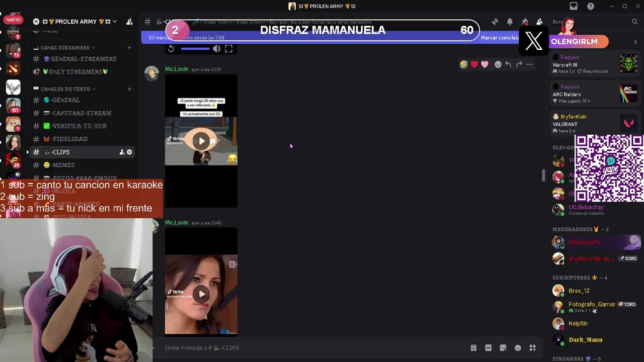Viewport: 644px width, 362px height.
Task: Open the Help icon in title bar
Action: [591, 6]
